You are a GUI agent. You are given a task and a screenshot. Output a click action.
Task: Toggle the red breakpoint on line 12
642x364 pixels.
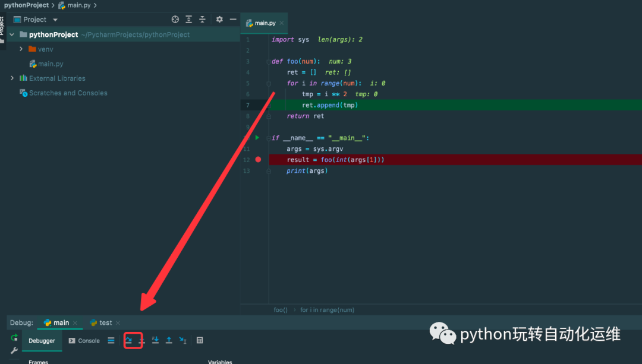[x=258, y=160]
